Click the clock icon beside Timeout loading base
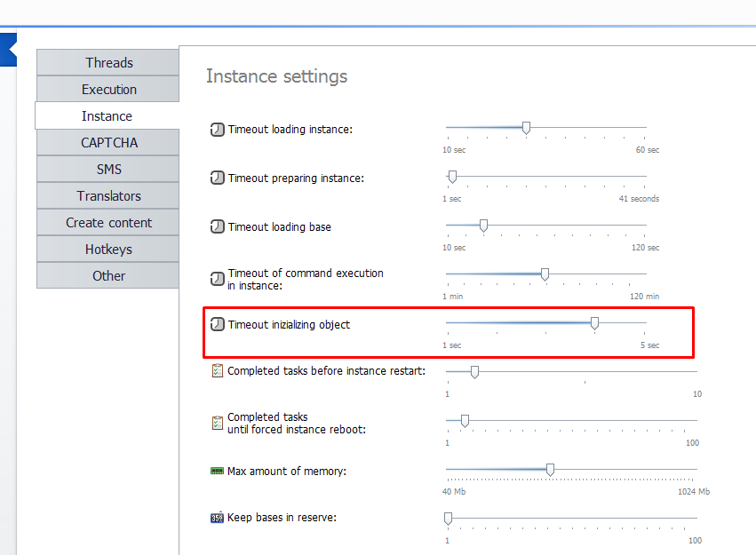The image size is (756, 555). tap(217, 227)
